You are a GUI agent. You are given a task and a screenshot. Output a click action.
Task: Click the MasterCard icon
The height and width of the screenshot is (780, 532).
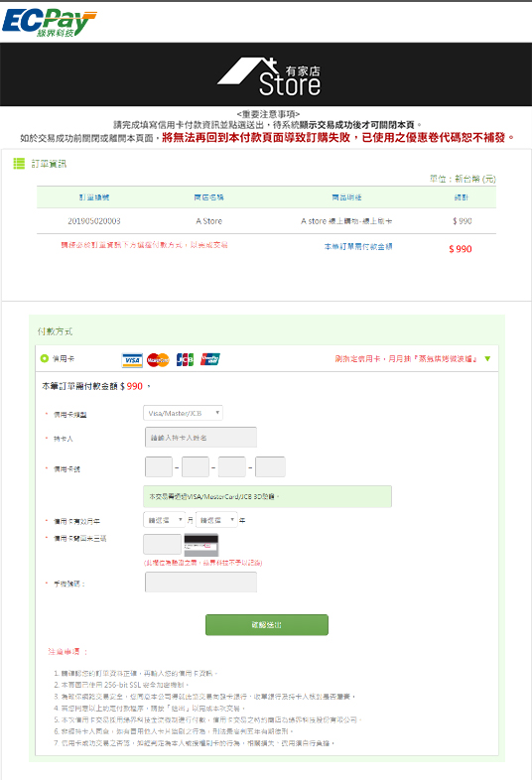[x=158, y=359]
